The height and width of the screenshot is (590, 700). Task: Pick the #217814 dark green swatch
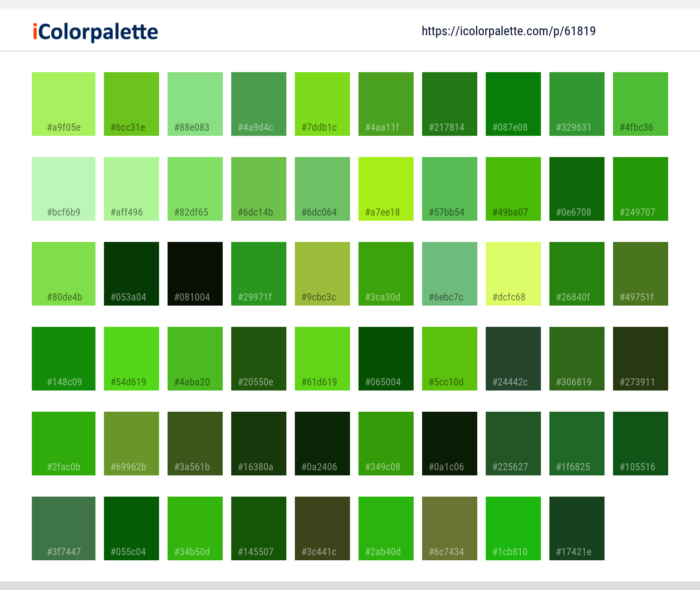pos(450,104)
